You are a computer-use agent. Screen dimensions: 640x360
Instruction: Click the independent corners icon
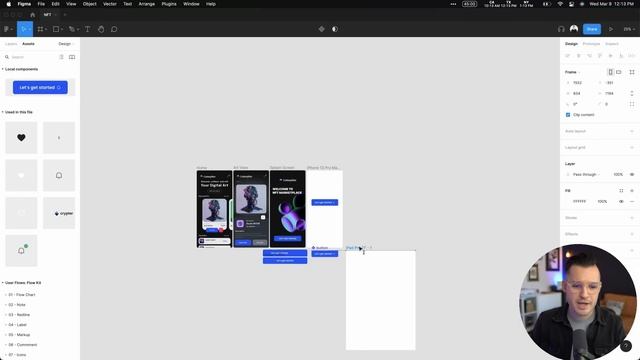click(632, 104)
